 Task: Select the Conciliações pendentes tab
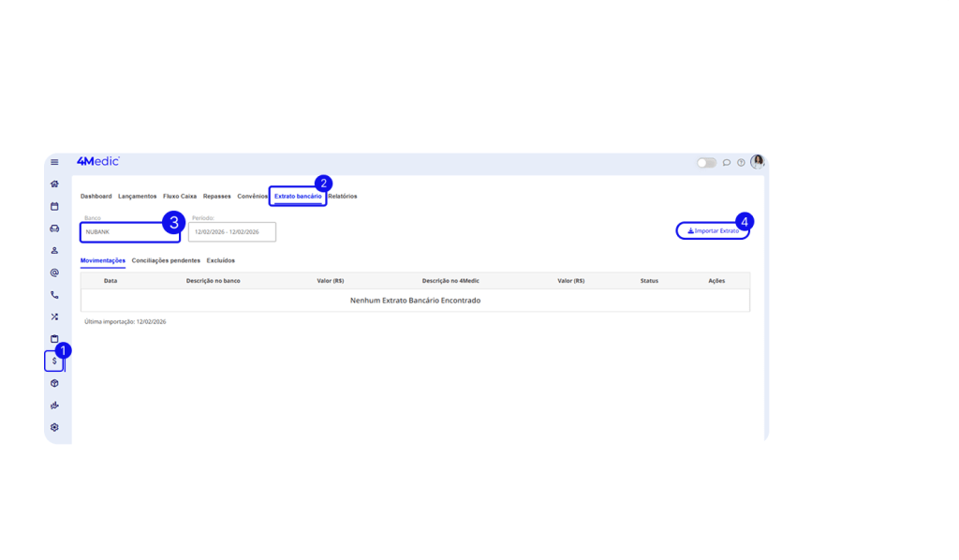[x=166, y=260]
